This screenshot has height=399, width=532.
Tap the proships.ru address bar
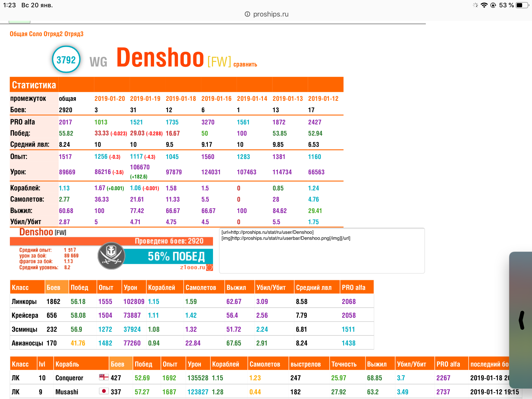click(x=267, y=14)
